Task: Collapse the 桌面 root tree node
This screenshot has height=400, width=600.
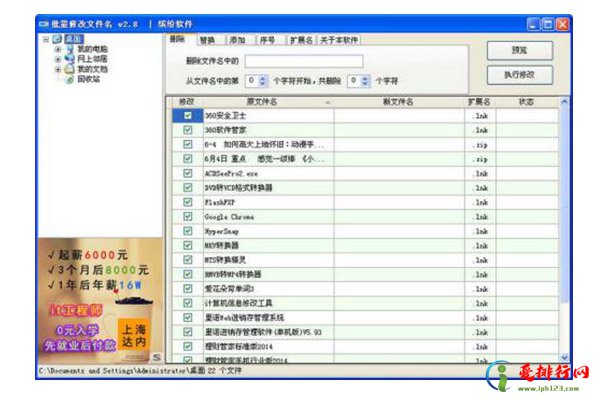Action: pyautogui.click(x=46, y=39)
